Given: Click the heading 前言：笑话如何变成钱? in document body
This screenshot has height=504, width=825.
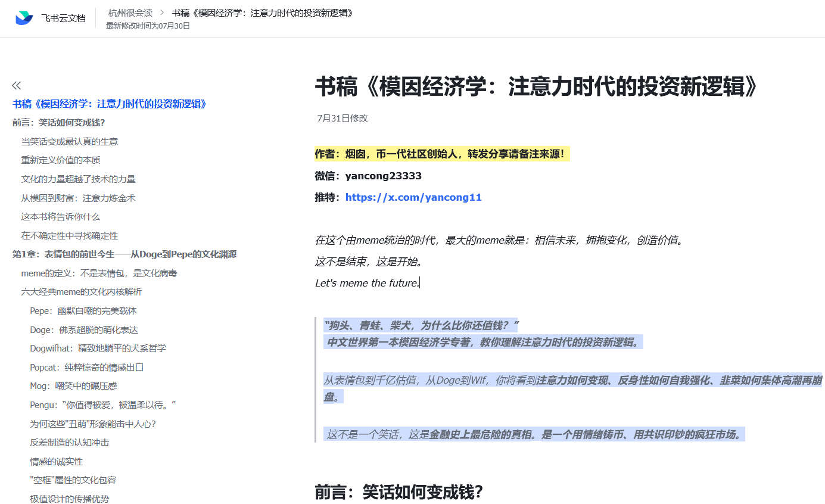Looking at the screenshot, I should [x=399, y=492].
